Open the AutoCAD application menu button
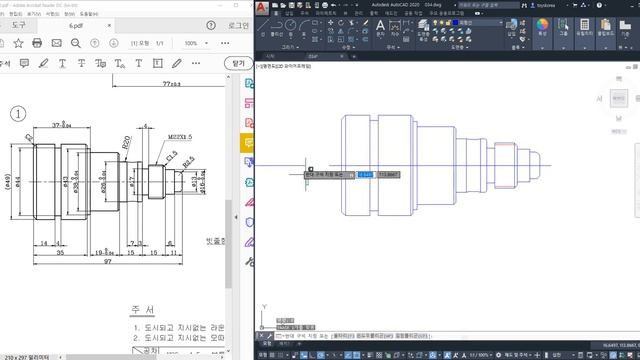The height and width of the screenshot is (360, 640). click(262, 7)
